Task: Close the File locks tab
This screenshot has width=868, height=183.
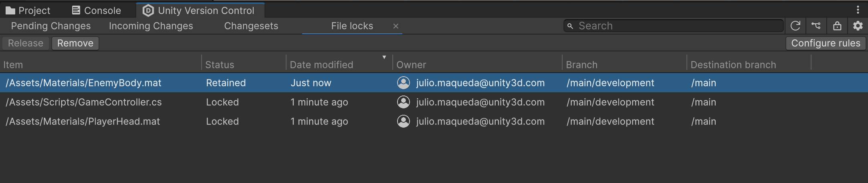Action: (x=396, y=26)
